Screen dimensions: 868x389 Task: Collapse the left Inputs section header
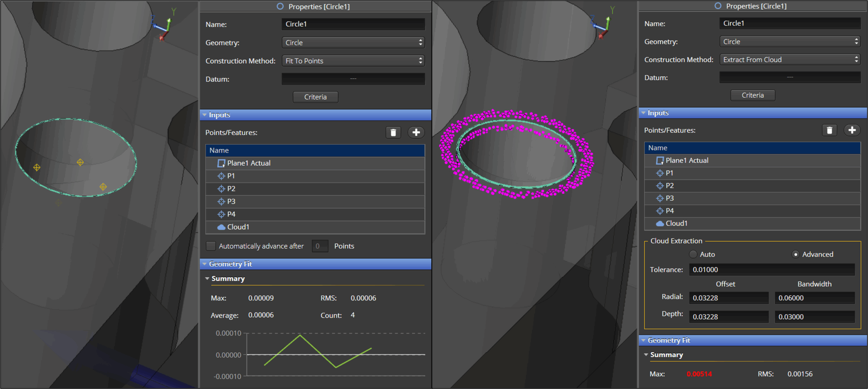click(x=205, y=115)
